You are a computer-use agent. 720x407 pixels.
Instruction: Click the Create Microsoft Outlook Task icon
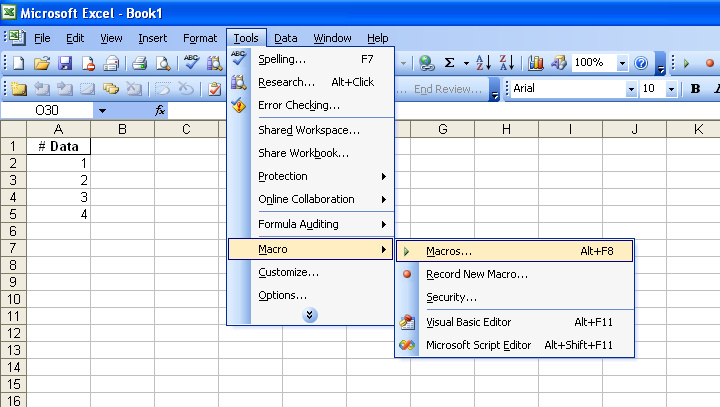(214, 89)
